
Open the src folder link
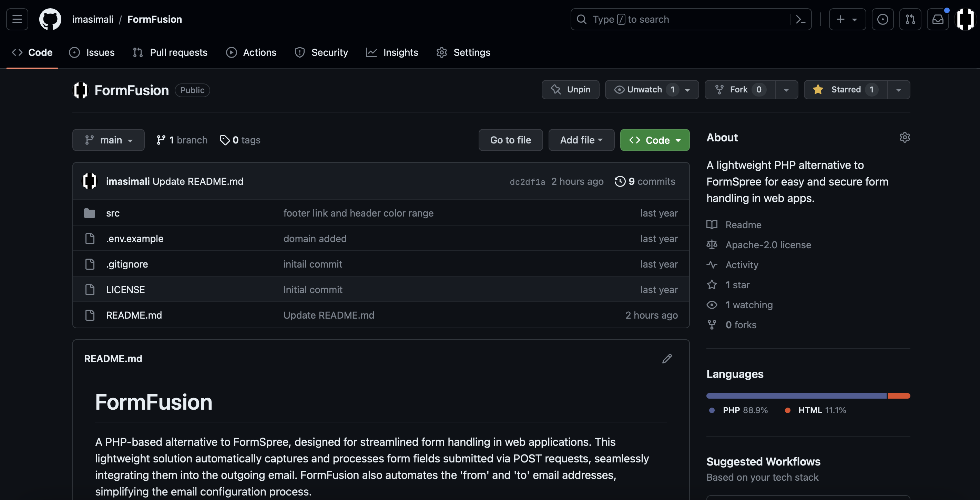pos(113,213)
